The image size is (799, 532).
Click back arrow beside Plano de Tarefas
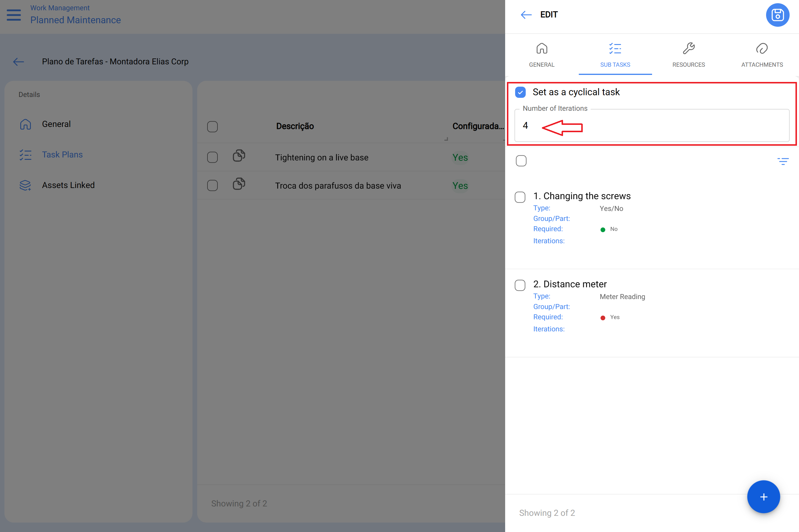pos(18,61)
